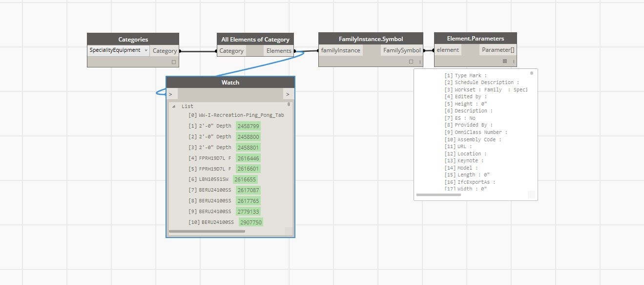Click the Category output port of Categories node
Screen dimensions: 644x285
click(165, 51)
